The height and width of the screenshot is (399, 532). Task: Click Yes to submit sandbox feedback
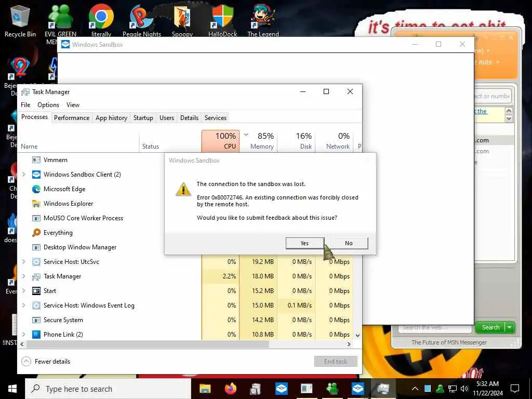click(x=304, y=243)
